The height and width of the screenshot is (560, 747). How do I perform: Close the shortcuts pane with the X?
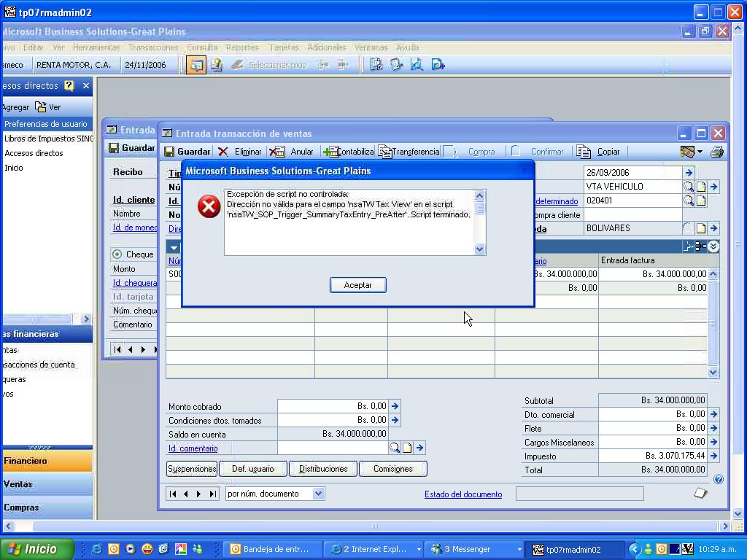(86, 86)
